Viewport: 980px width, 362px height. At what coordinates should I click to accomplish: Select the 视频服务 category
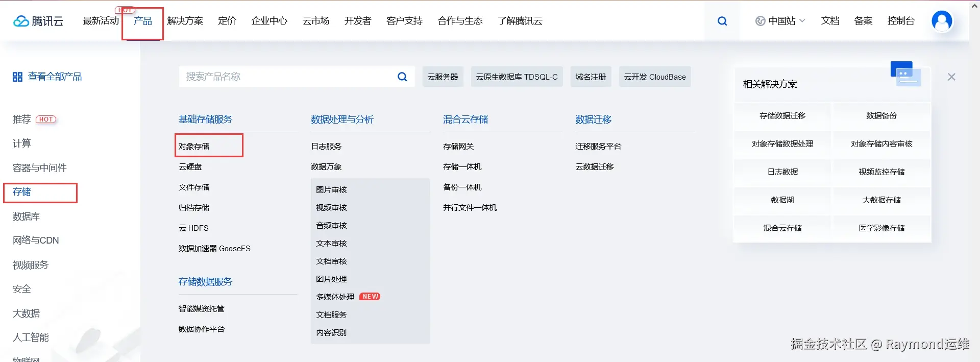tap(31, 265)
